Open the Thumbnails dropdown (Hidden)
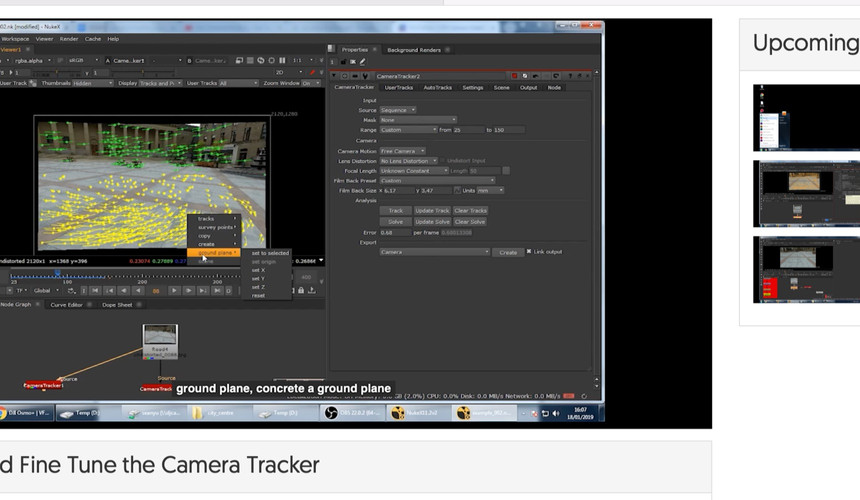This screenshot has height=500, width=860. pyautogui.click(x=92, y=83)
